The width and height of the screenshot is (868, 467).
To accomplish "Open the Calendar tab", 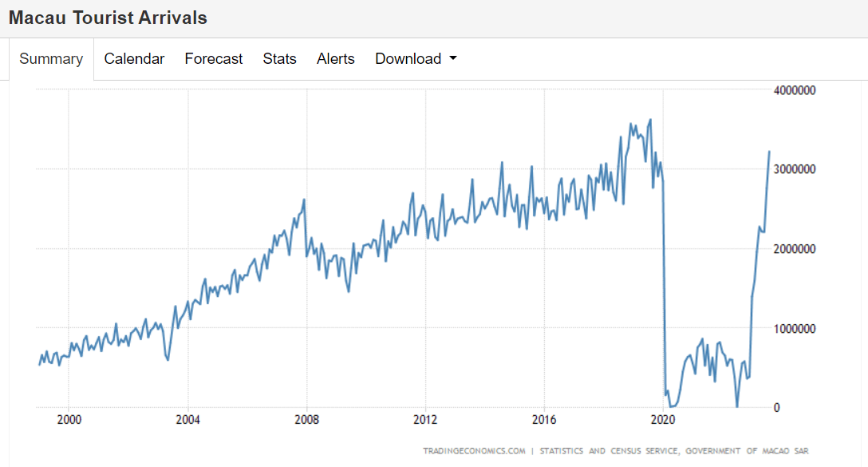I will [134, 59].
